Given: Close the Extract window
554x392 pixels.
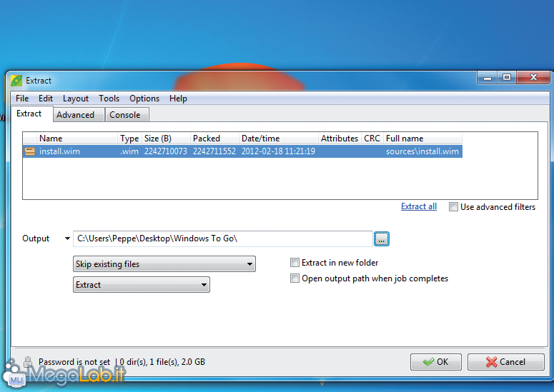Looking at the screenshot, I should 533,78.
